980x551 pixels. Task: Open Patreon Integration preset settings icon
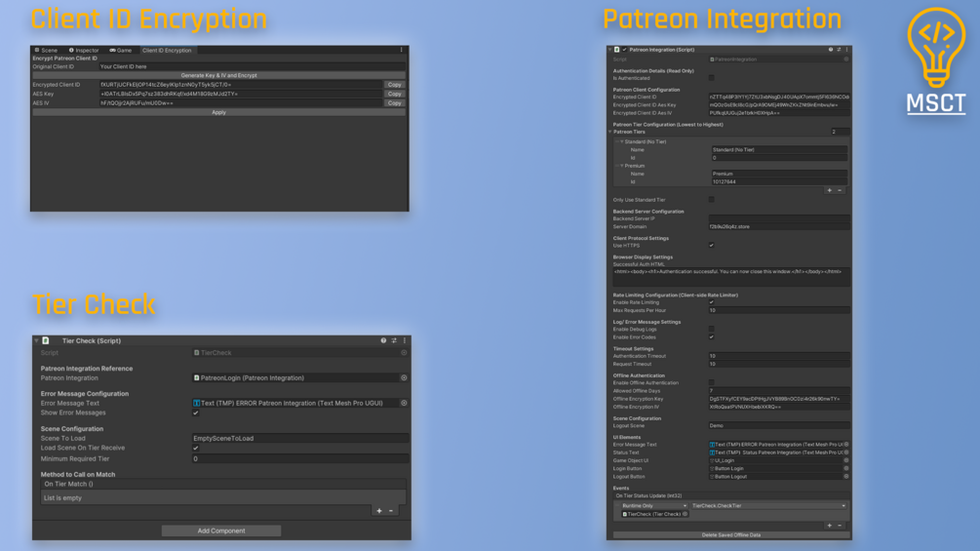(839, 50)
